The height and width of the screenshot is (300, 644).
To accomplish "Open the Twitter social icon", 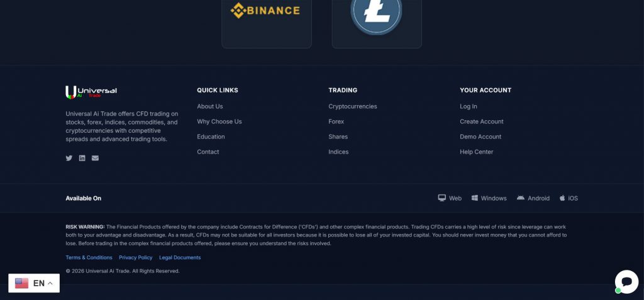I will click(x=69, y=158).
